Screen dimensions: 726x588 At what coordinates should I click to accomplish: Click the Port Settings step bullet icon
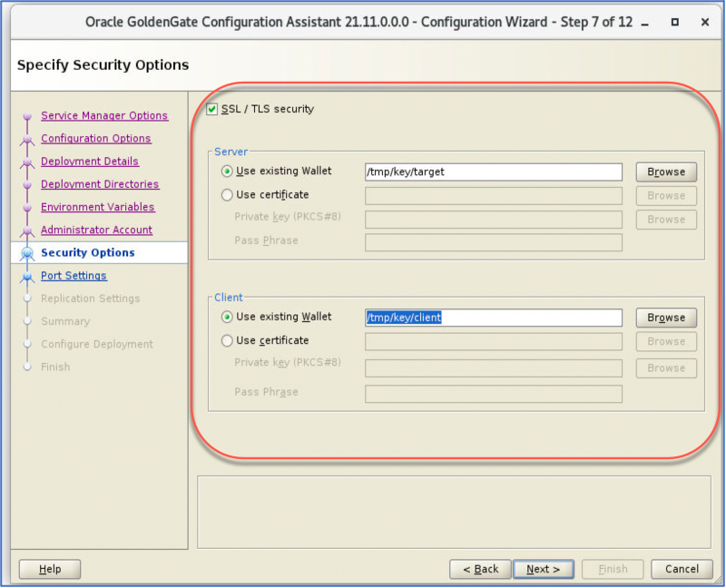(27, 276)
